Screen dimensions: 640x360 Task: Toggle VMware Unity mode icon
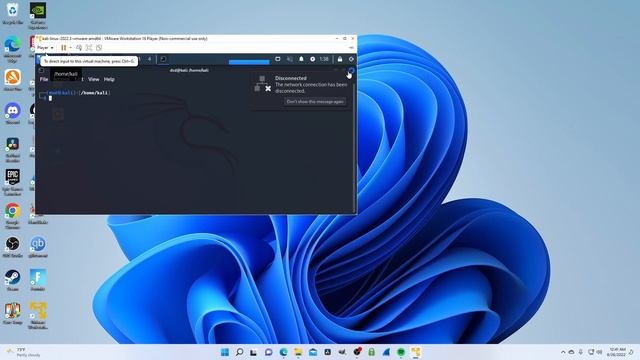(99, 48)
